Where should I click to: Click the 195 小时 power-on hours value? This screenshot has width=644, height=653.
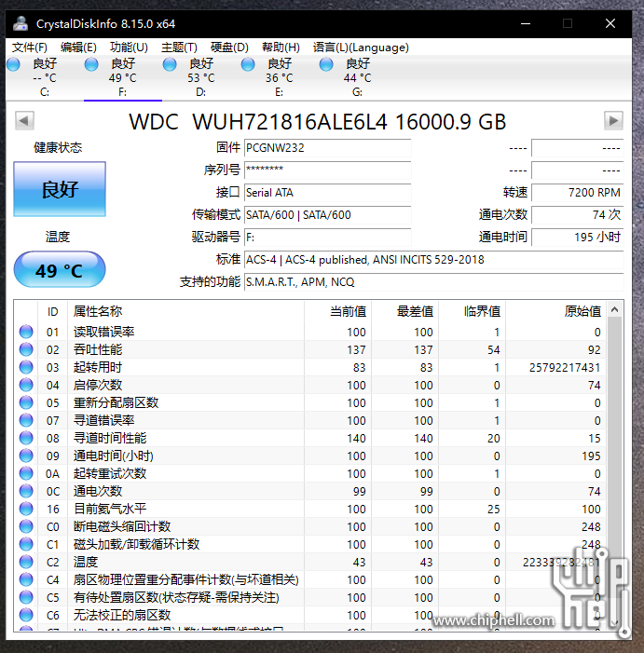577,238
